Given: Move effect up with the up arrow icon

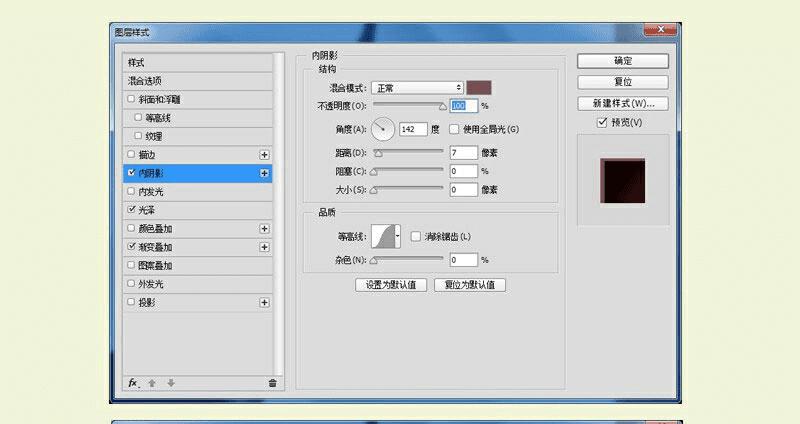Looking at the screenshot, I should [x=152, y=383].
